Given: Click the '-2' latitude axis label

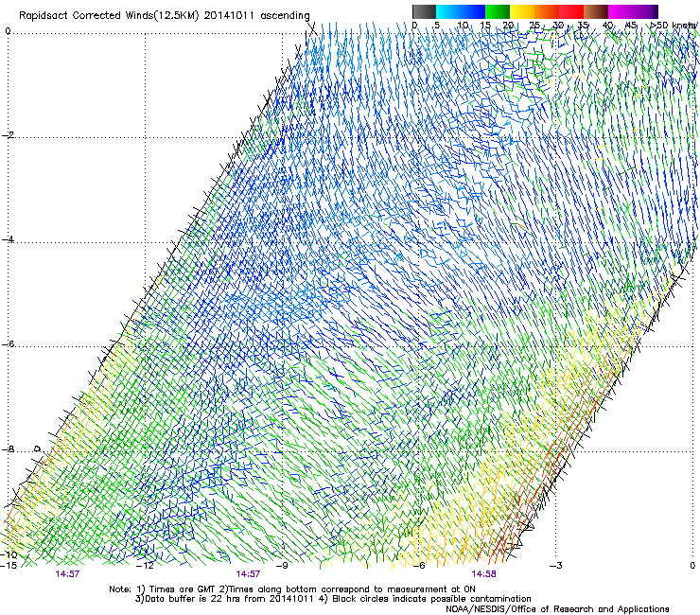Looking at the screenshot, I should [8, 135].
